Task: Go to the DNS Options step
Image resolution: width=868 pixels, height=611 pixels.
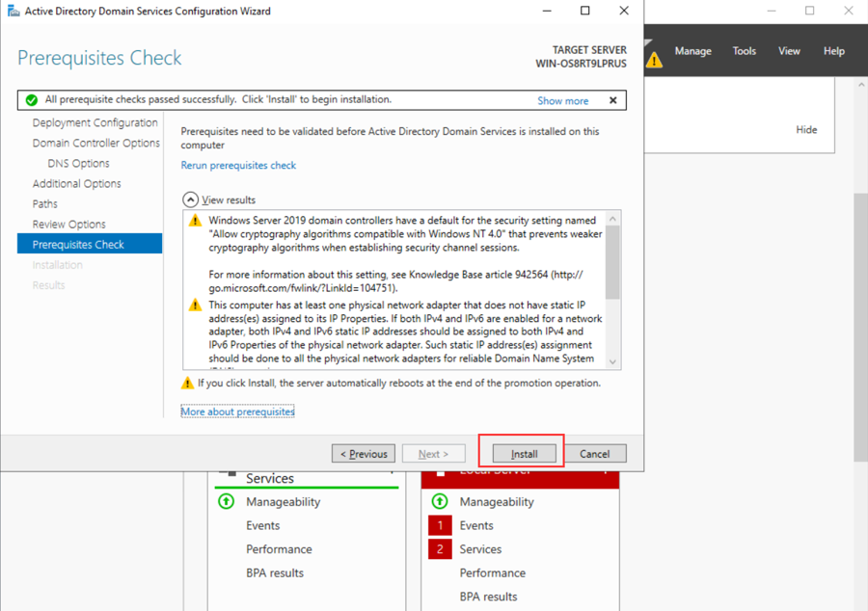Action: click(x=78, y=164)
